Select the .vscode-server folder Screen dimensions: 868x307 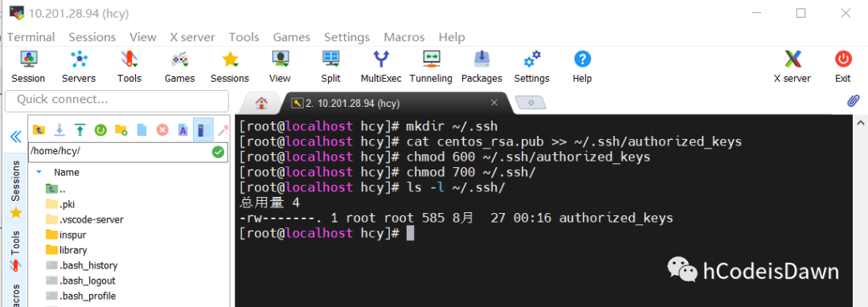[x=84, y=219]
